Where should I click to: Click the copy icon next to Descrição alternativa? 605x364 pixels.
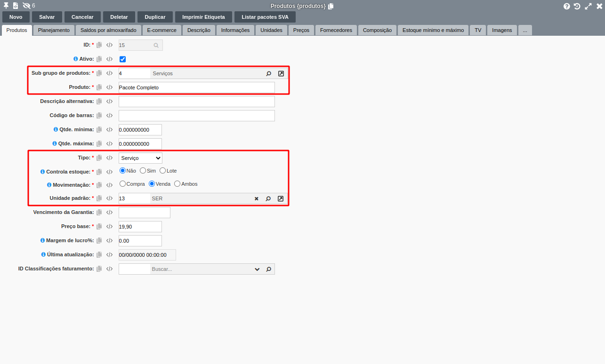[99, 102]
